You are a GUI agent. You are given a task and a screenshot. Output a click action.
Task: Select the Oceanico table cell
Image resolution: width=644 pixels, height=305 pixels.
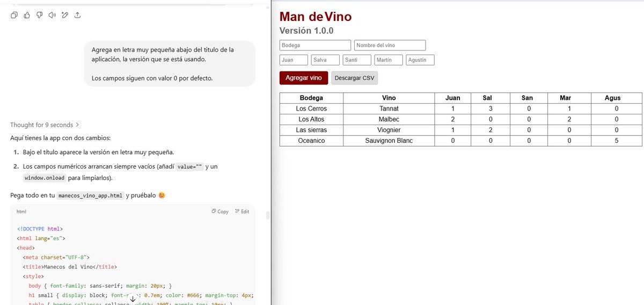point(311,141)
